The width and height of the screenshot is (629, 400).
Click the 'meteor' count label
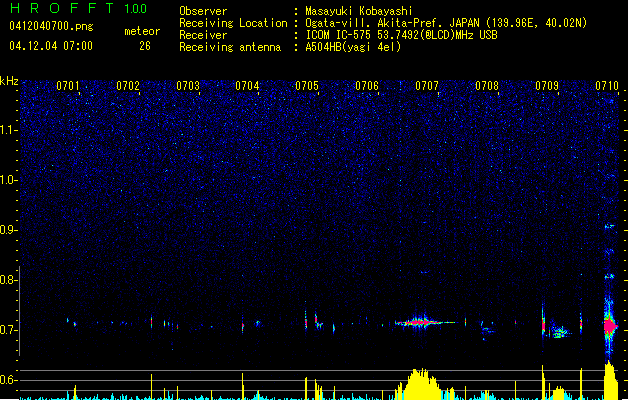coord(142,31)
